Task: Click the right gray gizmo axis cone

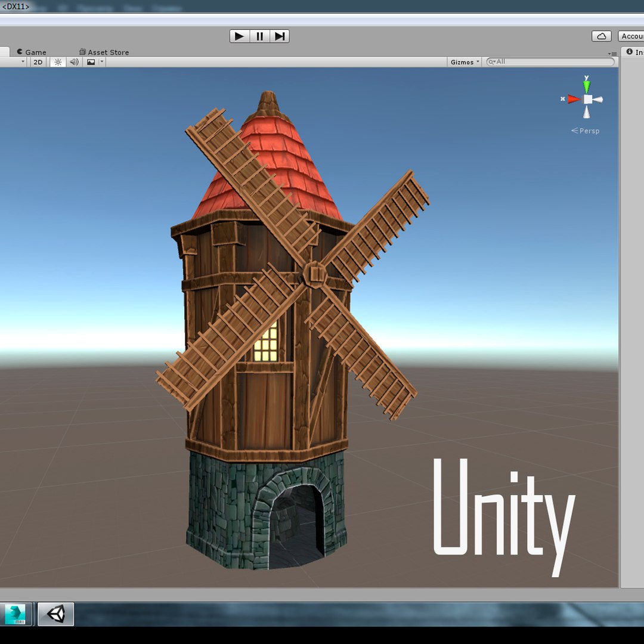Action: [x=598, y=100]
